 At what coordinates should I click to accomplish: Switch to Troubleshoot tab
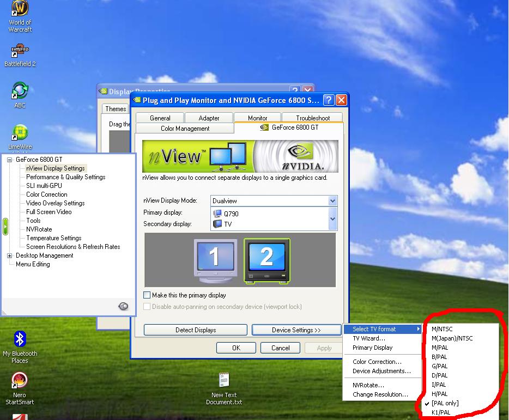tap(313, 118)
